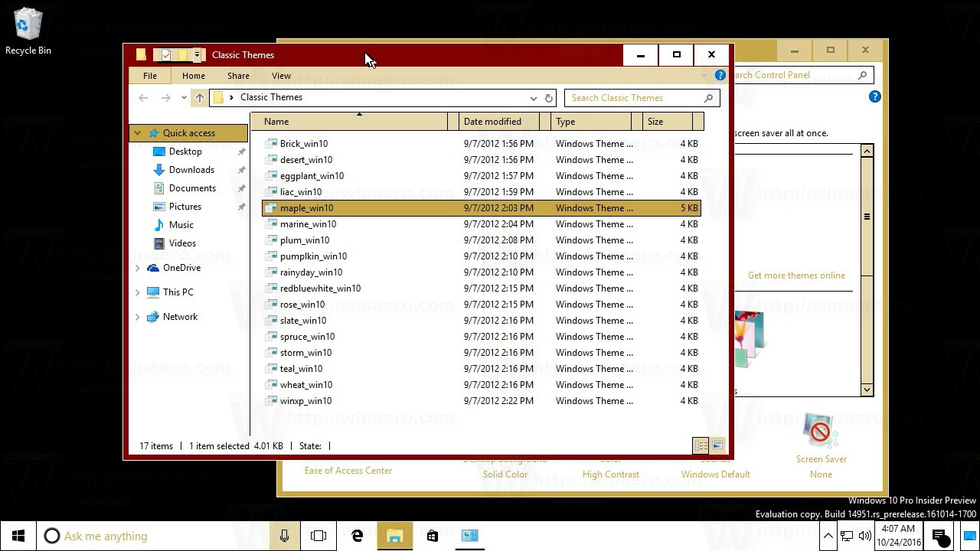Open the File menu

(x=150, y=76)
